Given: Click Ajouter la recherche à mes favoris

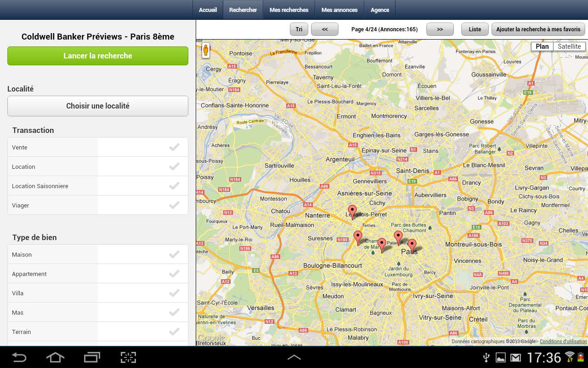Looking at the screenshot, I should coord(538,29).
